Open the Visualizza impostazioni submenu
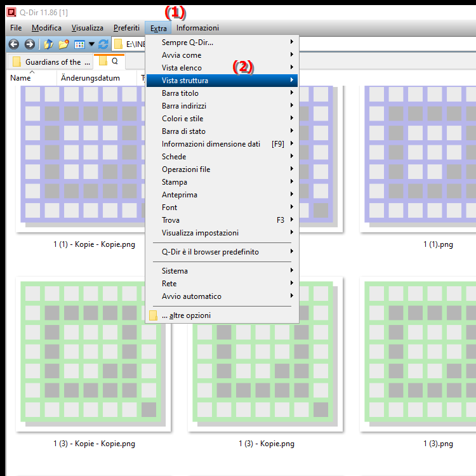The width and height of the screenshot is (476, 476). click(222, 233)
